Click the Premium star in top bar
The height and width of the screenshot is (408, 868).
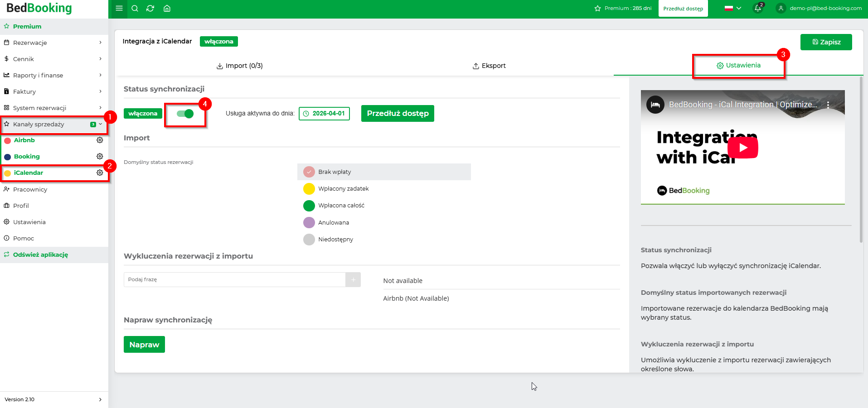coord(597,8)
